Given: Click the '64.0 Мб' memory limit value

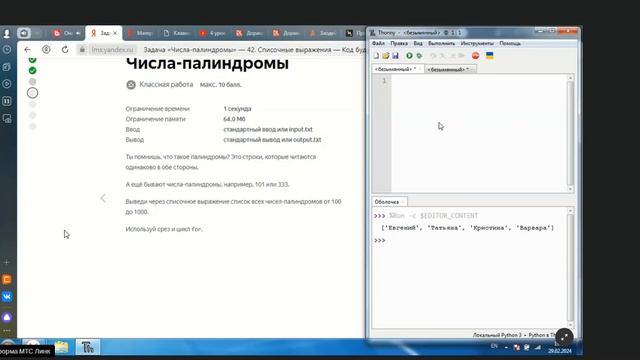Looking at the screenshot, I should pos(234,119).
